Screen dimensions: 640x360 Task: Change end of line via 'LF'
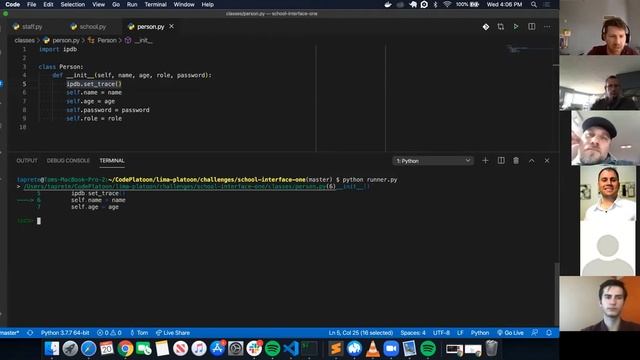460,333
